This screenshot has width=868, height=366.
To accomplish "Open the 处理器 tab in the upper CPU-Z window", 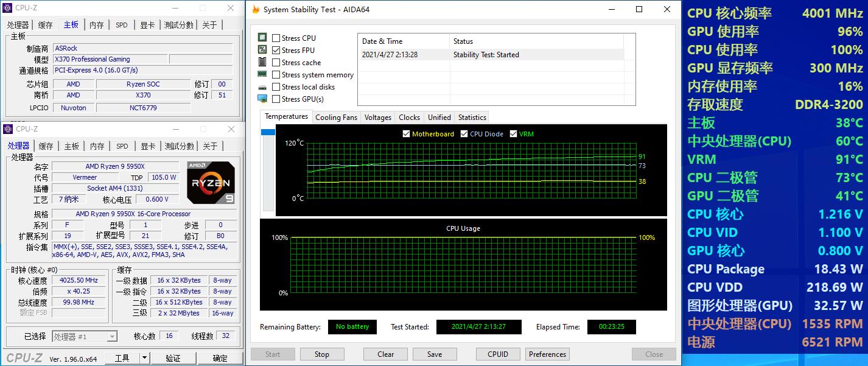I will click(x=18, y=25).
